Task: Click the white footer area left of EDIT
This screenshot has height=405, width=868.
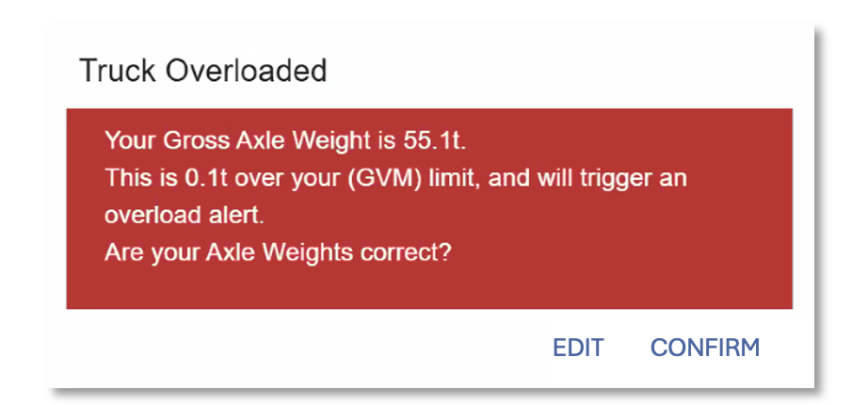Action: click(x=282, y=348)
